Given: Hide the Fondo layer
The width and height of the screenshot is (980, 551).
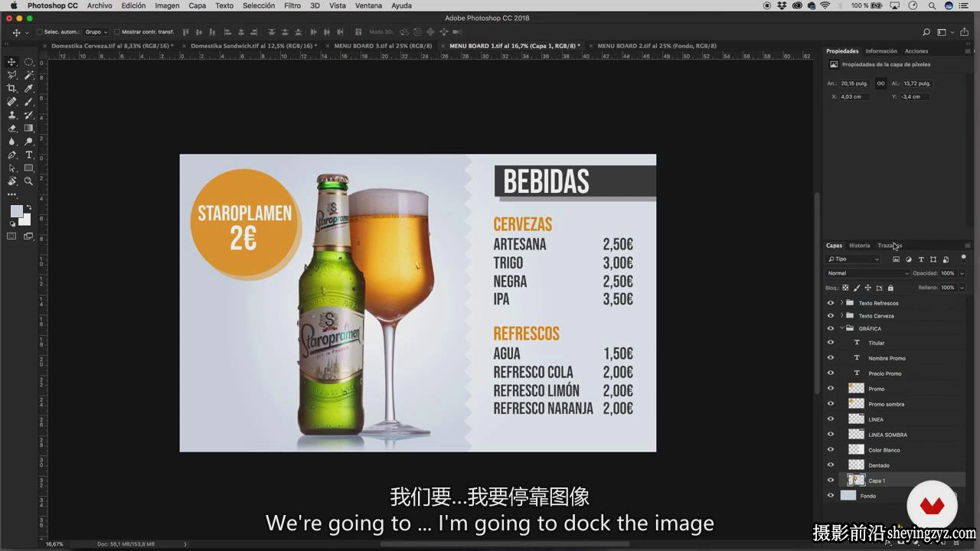Looking at the screenshot, I should 831,496.
